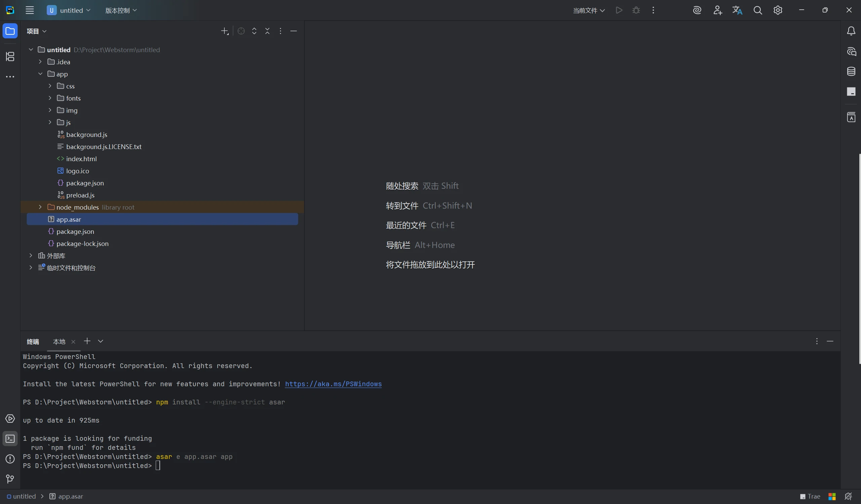Click the Search Everywhere magnifier icon
Image resolution: width=861 pixels, height=504 pixels.
click(757, 10)
